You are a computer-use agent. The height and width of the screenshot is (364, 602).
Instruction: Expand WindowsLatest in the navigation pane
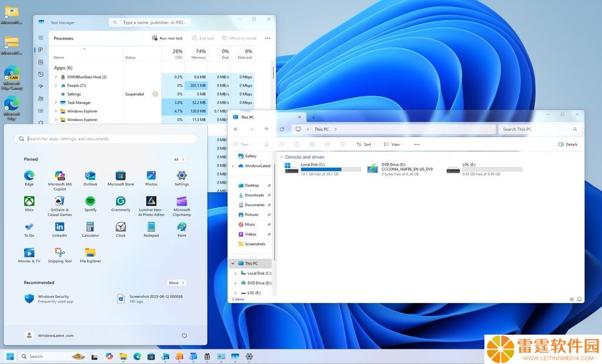(x=233, y=166)
